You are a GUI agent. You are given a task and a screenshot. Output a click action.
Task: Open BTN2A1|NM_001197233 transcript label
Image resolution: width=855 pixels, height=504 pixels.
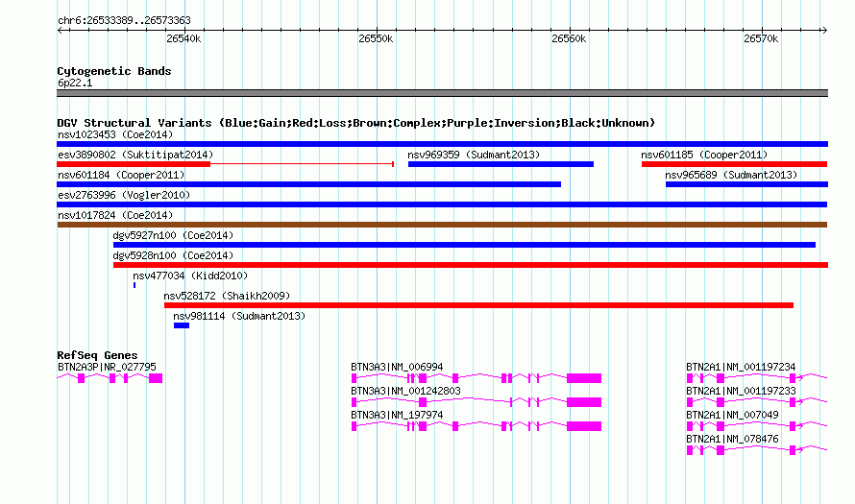click(741, 391)
